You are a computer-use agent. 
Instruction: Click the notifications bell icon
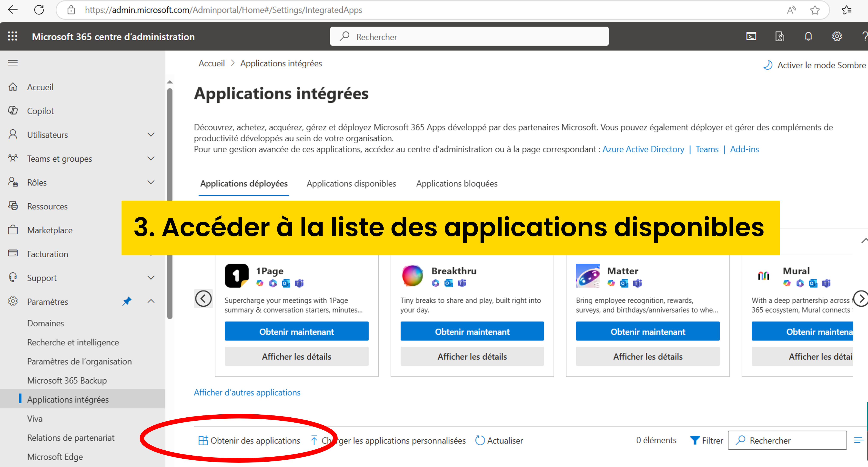[x=808, y=36]
